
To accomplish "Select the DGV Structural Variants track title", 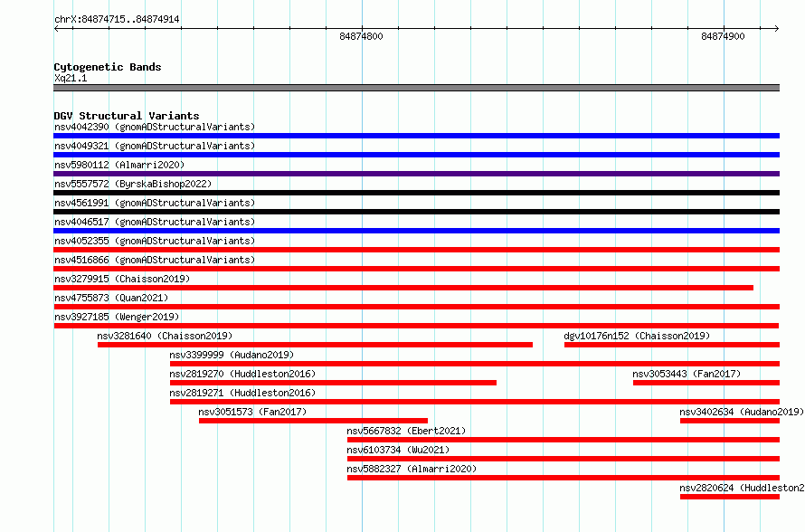I will coord(127,116).
